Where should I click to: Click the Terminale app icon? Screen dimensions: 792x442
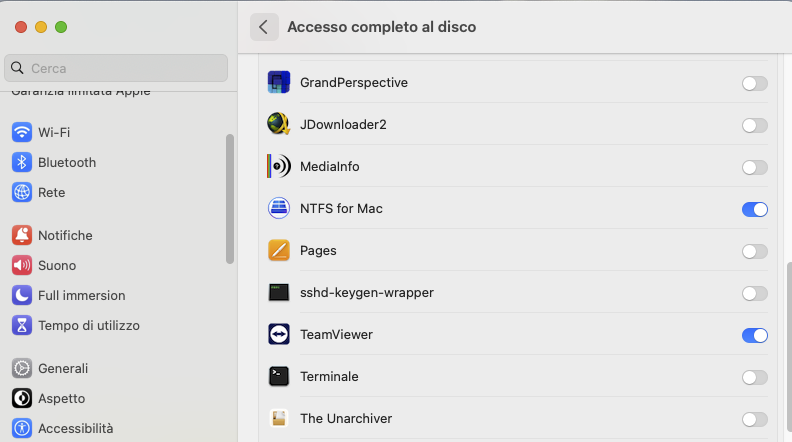tap(279, 376)
